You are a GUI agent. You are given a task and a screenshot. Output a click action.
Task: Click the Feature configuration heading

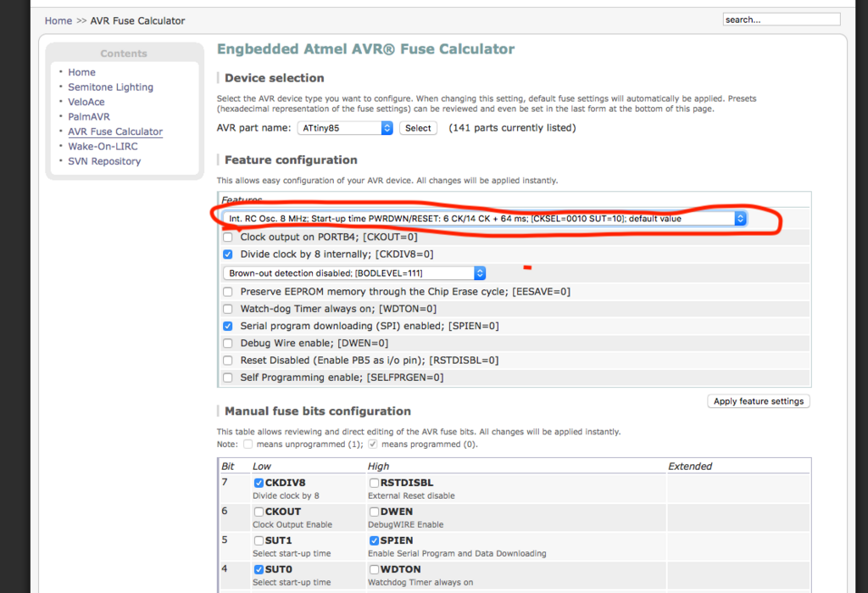[x=291, y=160]
